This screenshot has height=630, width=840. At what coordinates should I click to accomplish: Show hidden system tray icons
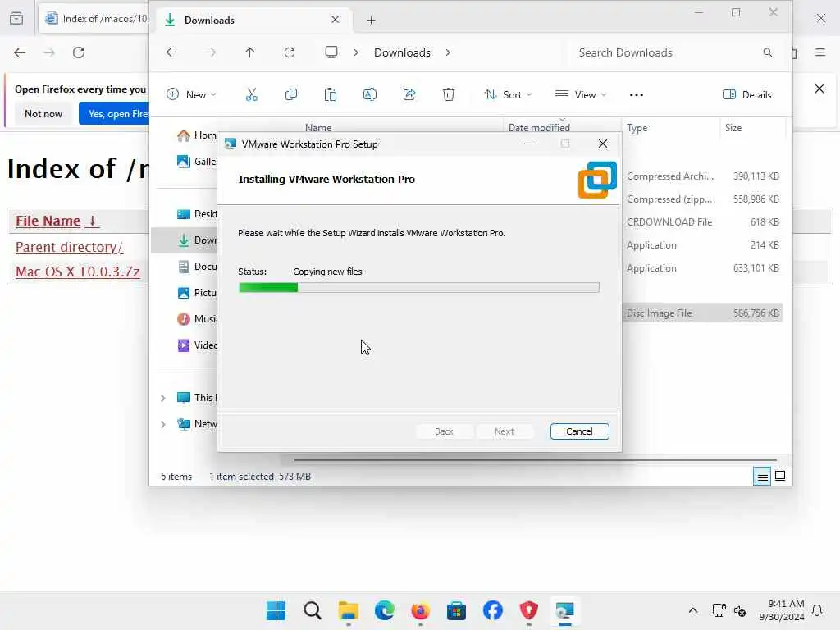pos(692,610)
